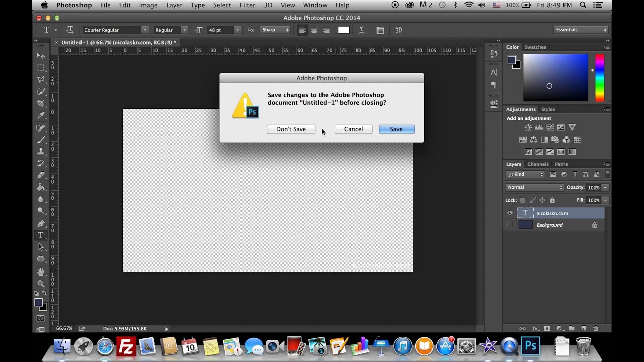Select the Brush tool
The height and width of the screenshot is (362, 644).
[41, 140]
